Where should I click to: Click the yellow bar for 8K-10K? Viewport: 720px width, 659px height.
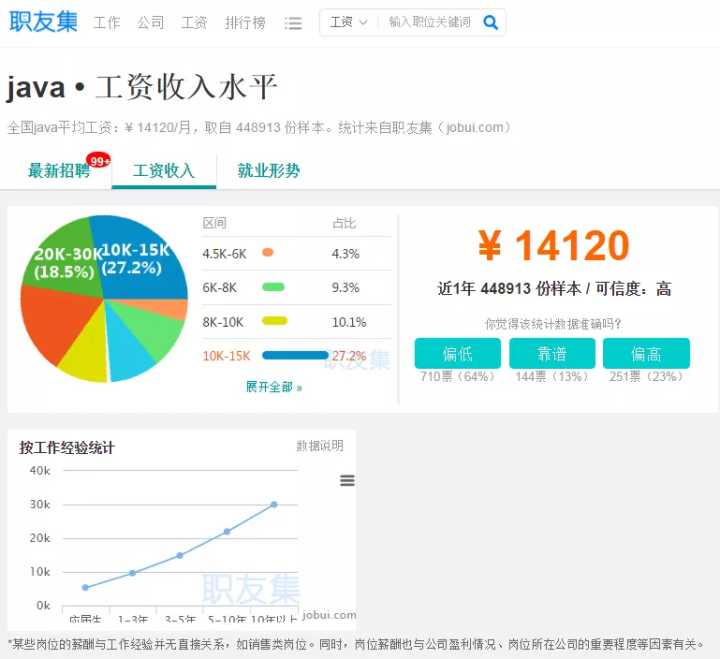[275, 321]
